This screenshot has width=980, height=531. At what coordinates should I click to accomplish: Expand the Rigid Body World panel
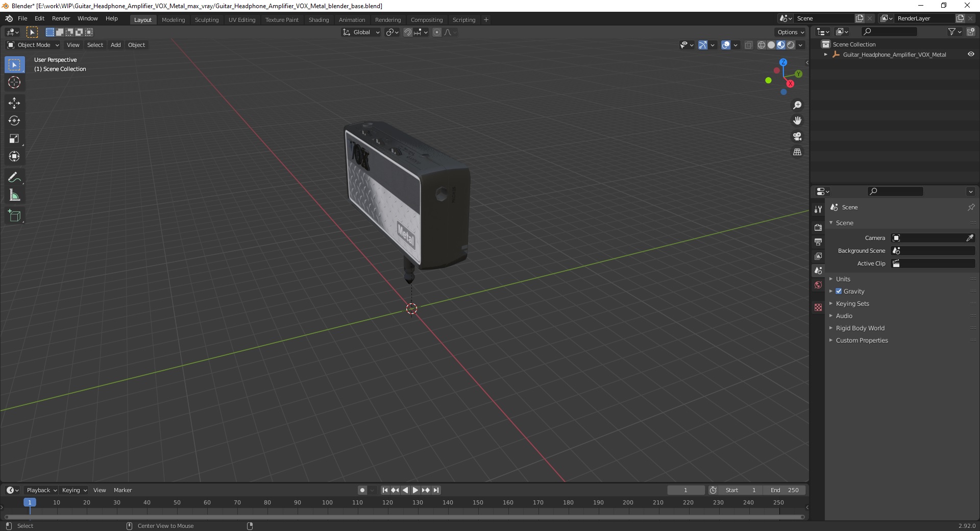[x=860, y=328]
